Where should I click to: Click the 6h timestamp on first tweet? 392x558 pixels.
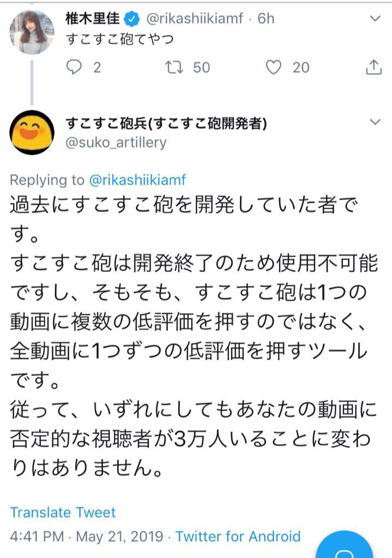[x=266, y=19]
